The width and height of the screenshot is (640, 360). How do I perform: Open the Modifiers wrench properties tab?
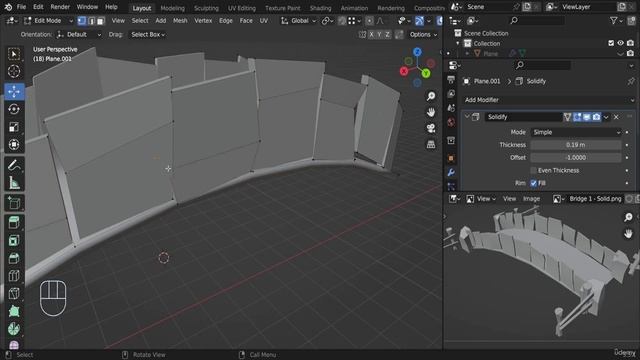point(451,172)
